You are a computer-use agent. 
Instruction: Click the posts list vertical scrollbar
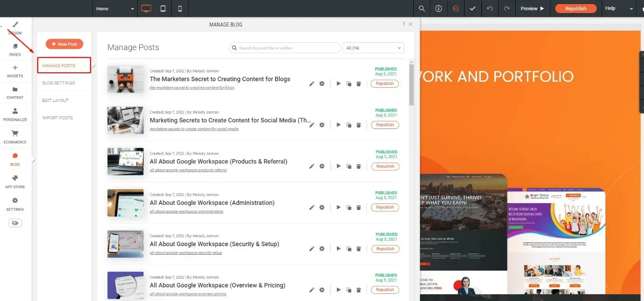click(411, 84)
